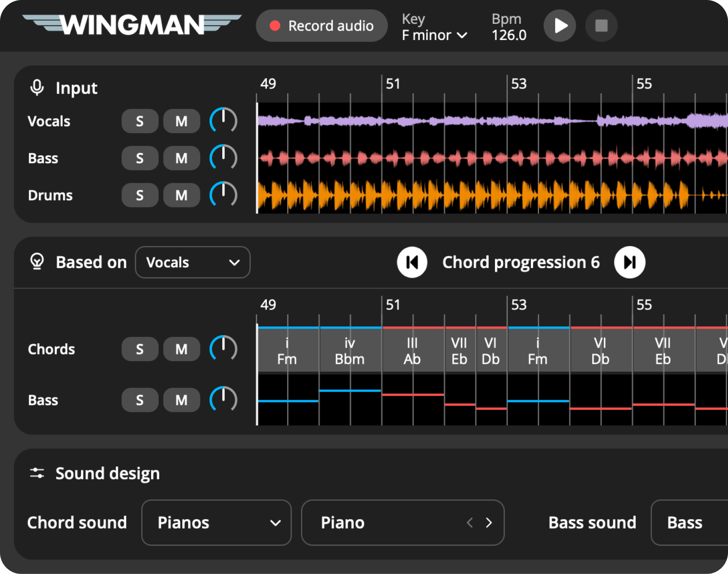Select the iv Bbm chord block
Viewport: 728px width, 574px height.
click(x=350, y=351)
